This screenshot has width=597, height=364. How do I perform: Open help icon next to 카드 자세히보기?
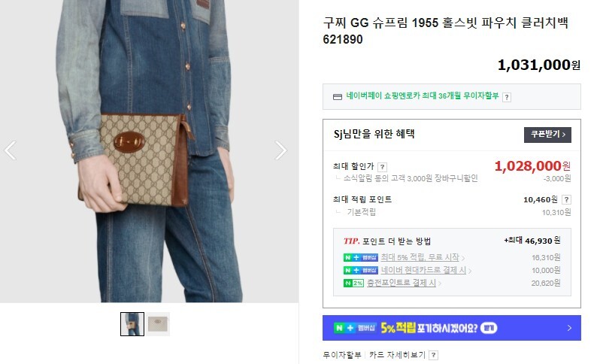coord(433,355)
